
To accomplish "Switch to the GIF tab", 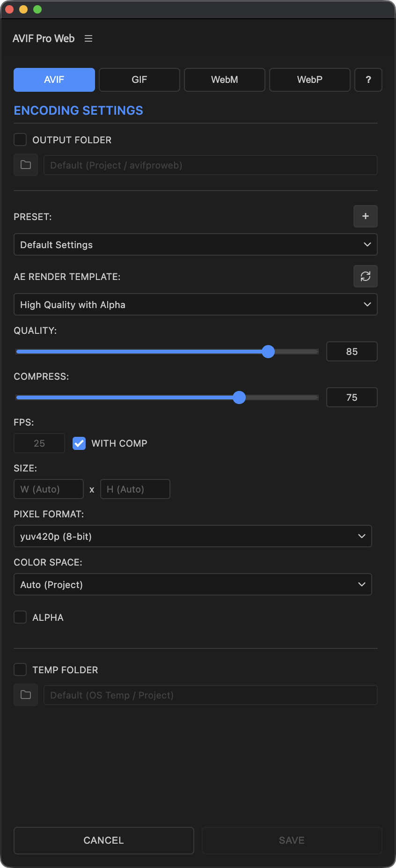I will 139,80.
